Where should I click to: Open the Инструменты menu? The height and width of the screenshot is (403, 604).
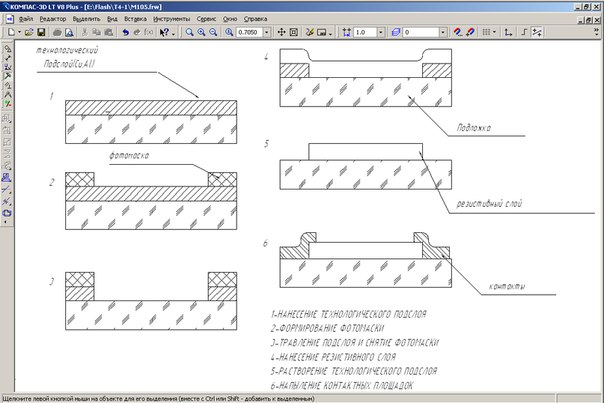171,19
